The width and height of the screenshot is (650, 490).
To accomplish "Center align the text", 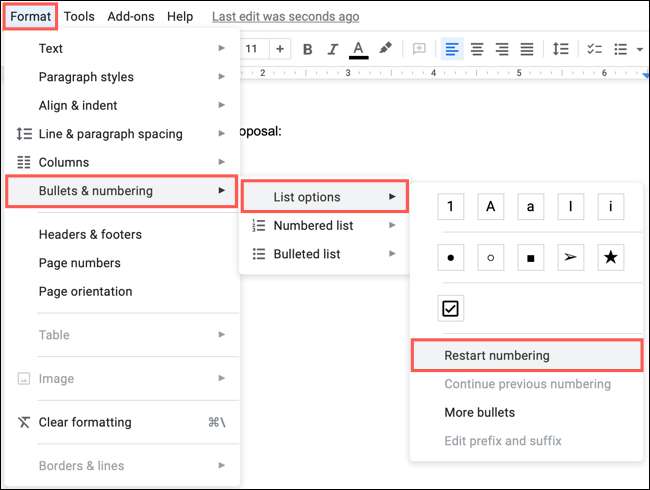I will [477, 49].
